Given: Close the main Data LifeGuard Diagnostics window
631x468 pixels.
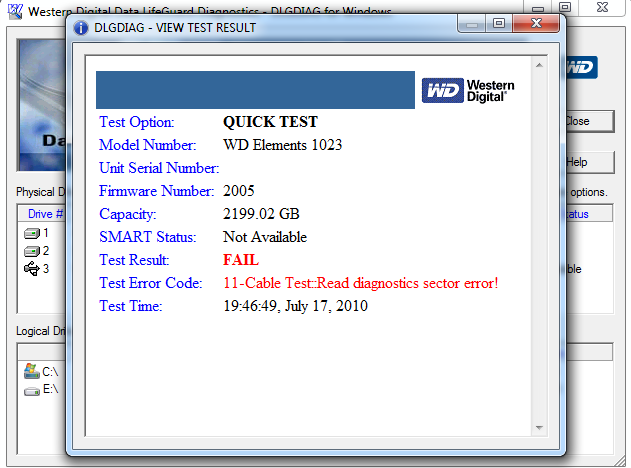Looking at the screenshot, I should (x=602, y=7).
